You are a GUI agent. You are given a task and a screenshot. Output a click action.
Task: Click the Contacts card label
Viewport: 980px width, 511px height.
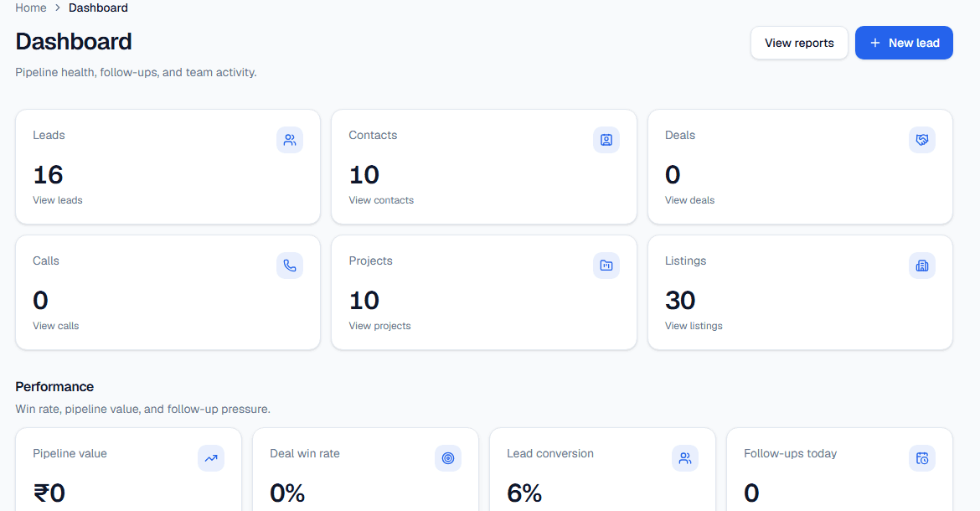click(x=373, y=135)
